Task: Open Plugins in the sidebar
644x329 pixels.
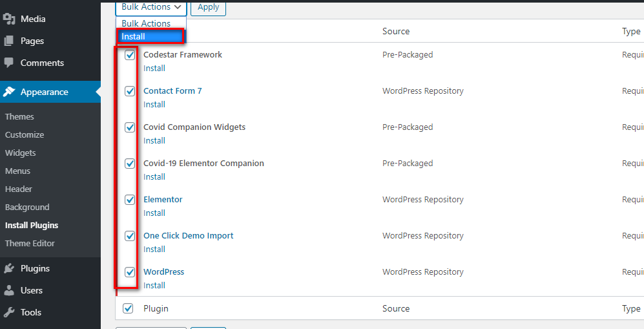Action: pos(35,269)
